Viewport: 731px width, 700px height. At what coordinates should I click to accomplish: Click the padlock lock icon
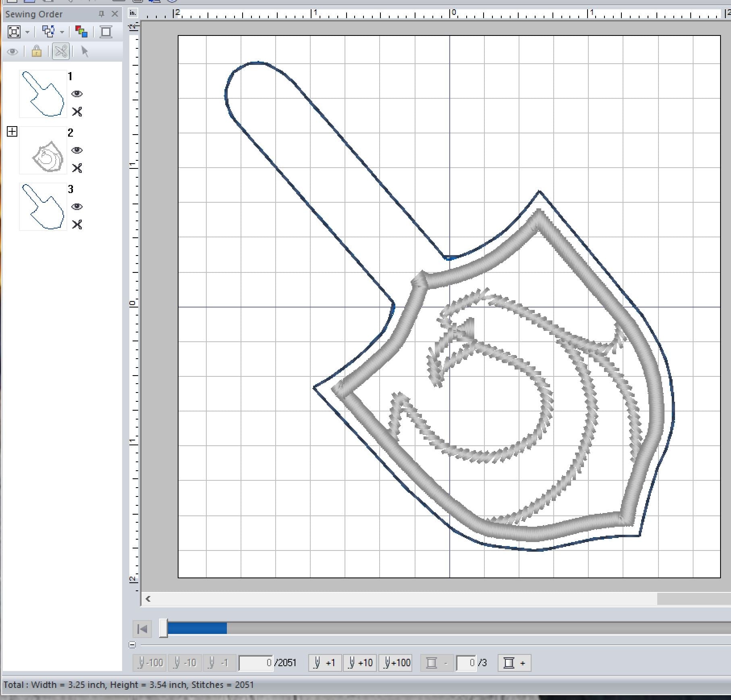[36, 52]
